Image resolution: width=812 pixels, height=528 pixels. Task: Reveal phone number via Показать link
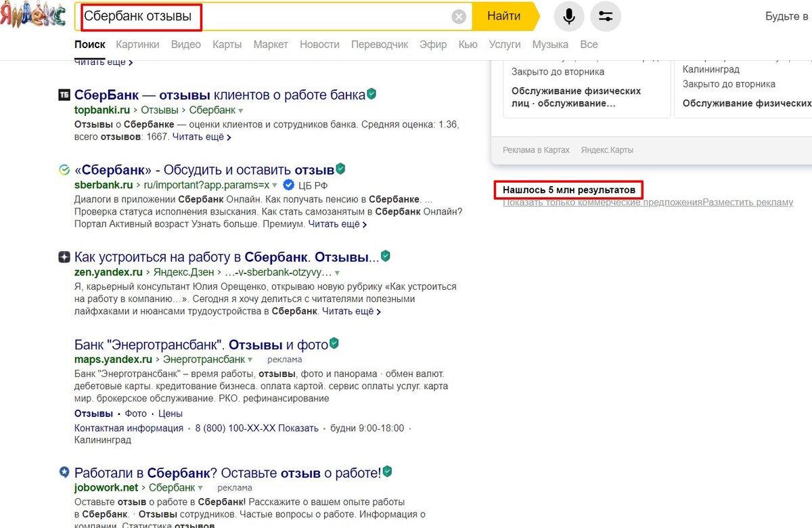pos(298,428)
